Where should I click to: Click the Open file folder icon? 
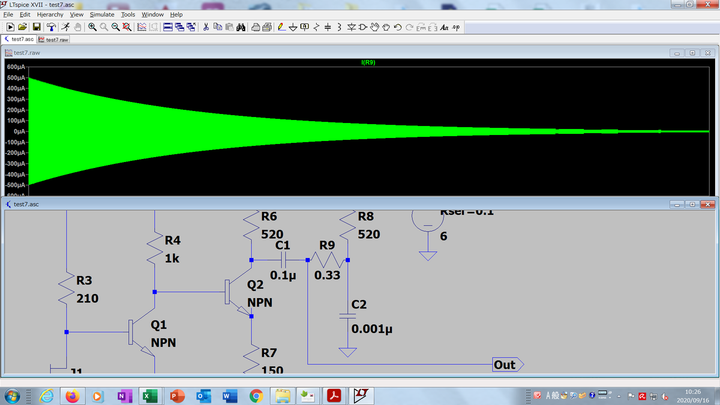(x=22, y=27)
